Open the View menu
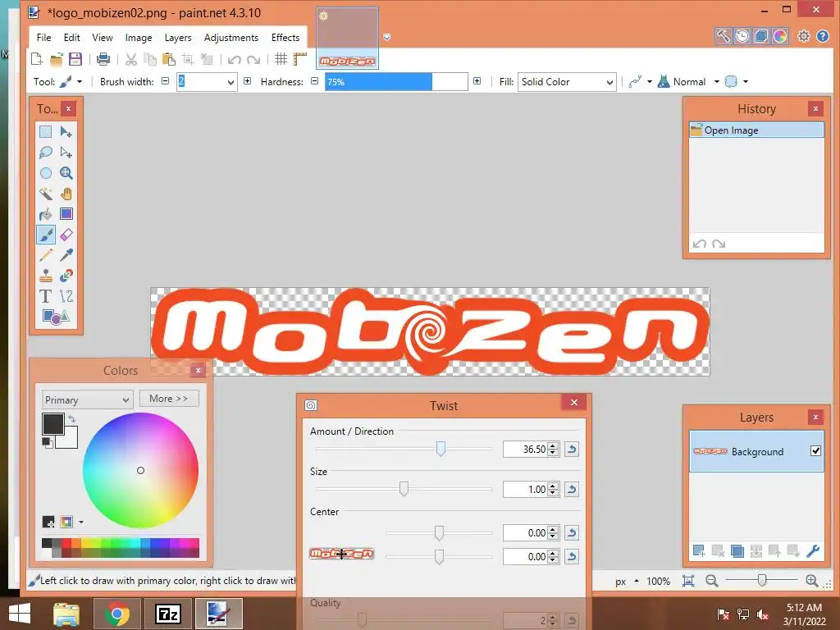This screenshot has height=630, width=840. pos(103,38)
